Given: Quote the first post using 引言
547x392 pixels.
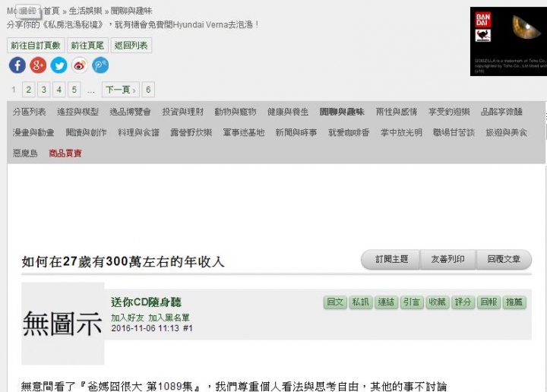Looking at the screenshot, I should pos(412,302).
